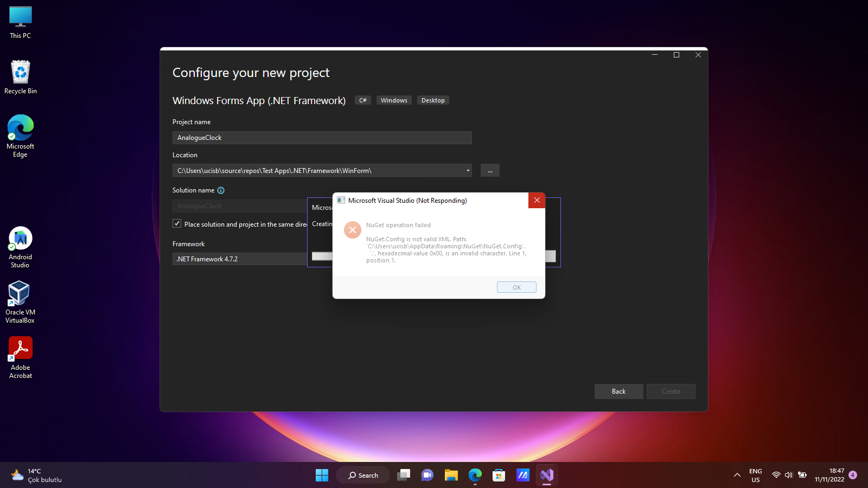Open This PC desktop icon
The height and width of the screenshot is (488, 868).
pyautogui.click(x=21, y=23)
